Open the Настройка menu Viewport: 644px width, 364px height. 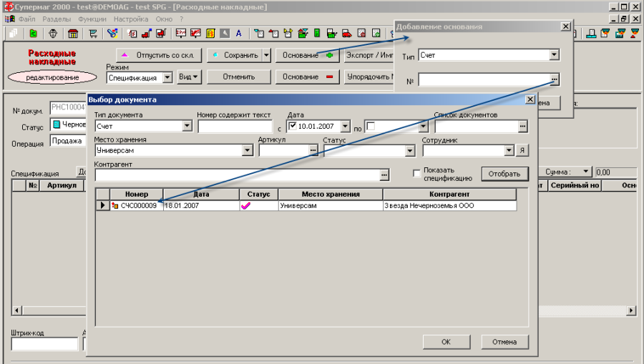click(131, 19)
